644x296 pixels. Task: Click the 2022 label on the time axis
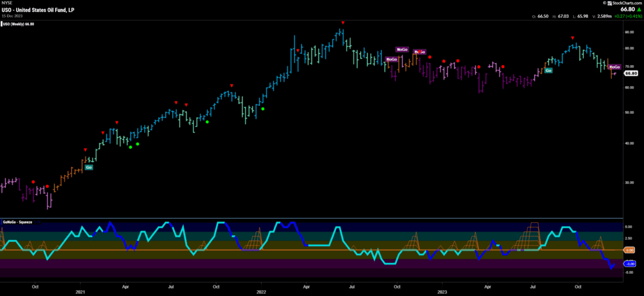click(x=261, y=291)
